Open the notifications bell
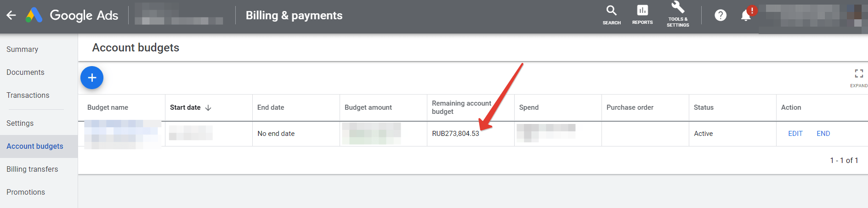The height and width of the screenshot is (208, 868). coord(746,15)
